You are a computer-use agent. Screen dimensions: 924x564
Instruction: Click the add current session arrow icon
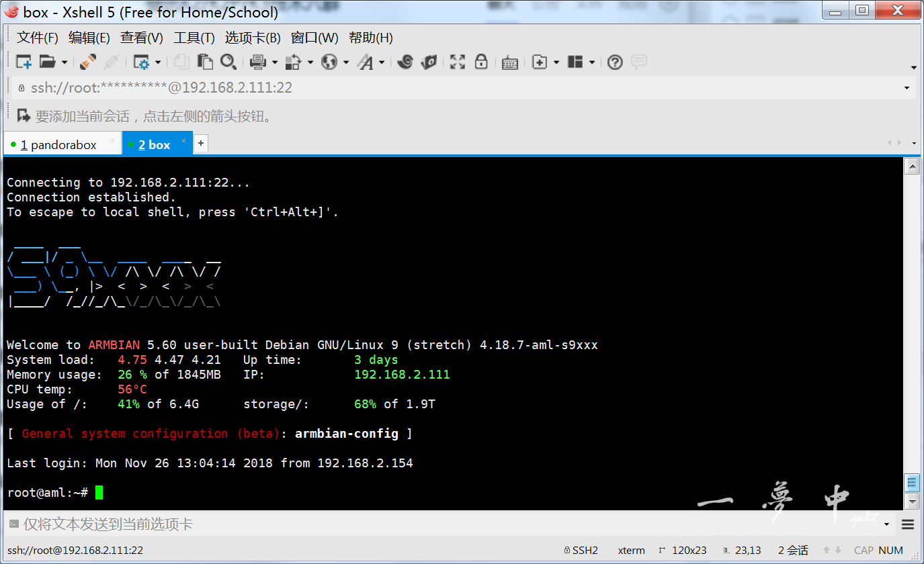pos(24,115)
